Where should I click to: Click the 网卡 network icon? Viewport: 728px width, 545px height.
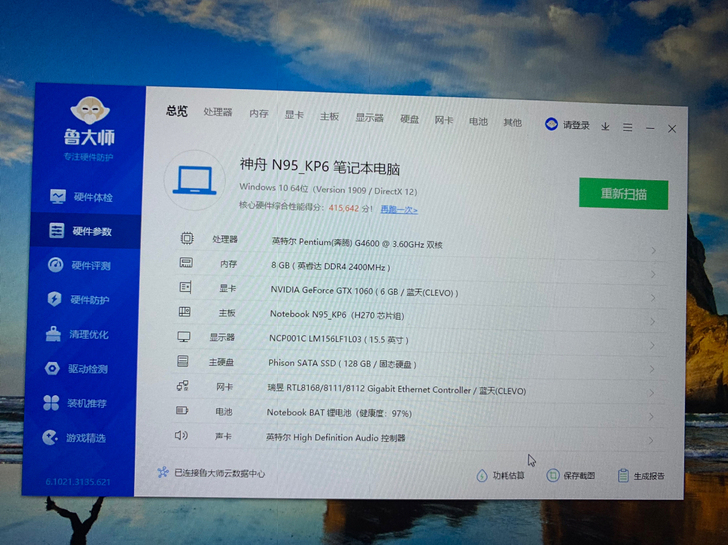182,386
